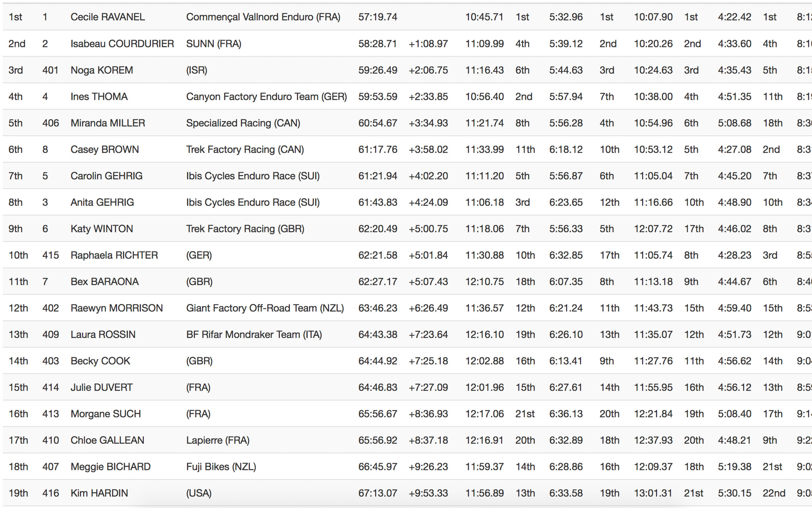The width and height of the screenshot is (812, 508).
Task: Click Julie DUVERT's name
Action: click(x=101, y=387)
